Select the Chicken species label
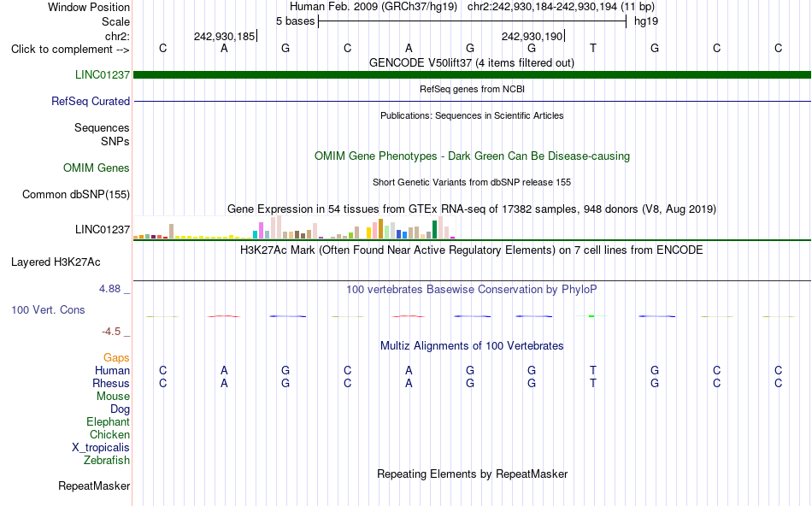Screen dimensions: 812x506 (x=109, y=435)
